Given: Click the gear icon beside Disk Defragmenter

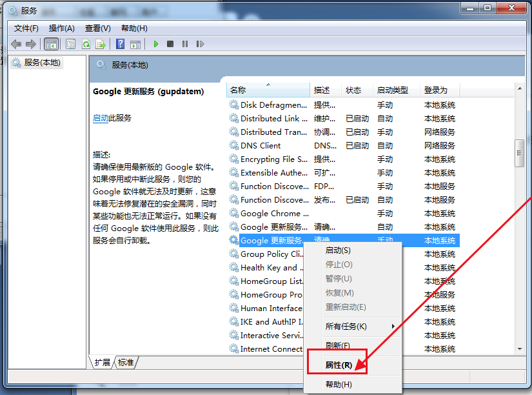Looking at the screenshot, I should coord(233,105).
